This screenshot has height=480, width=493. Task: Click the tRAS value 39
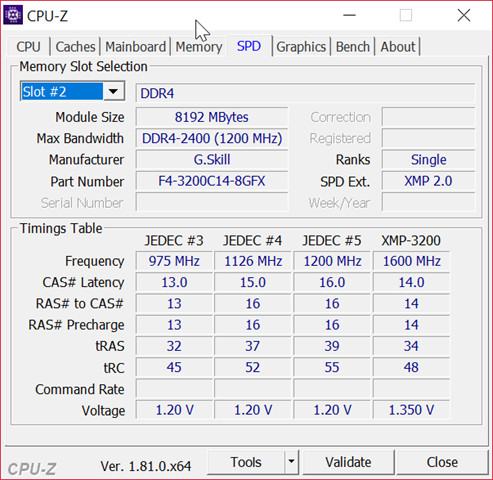332,346
